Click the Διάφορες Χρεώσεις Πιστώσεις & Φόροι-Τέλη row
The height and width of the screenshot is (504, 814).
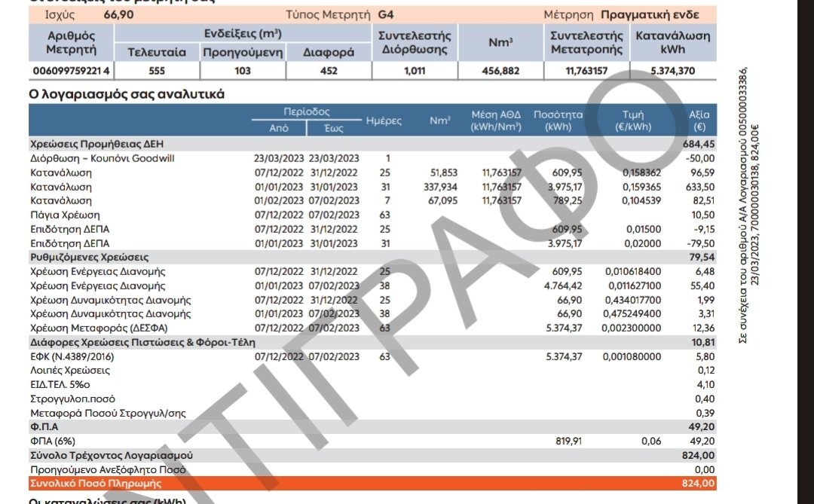373,343
